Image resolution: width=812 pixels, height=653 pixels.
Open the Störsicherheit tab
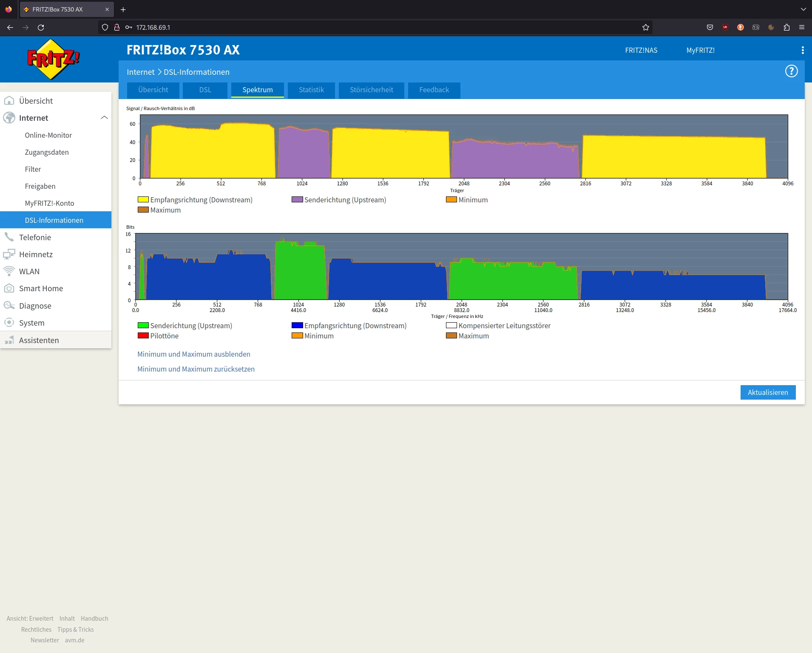click(372, 90)
